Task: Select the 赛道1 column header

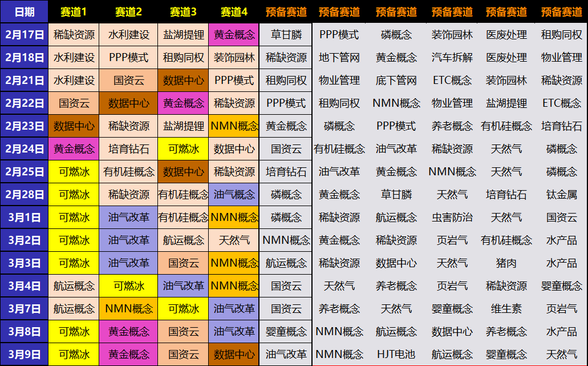Action: pyautogui.click(x=74, y=11)
